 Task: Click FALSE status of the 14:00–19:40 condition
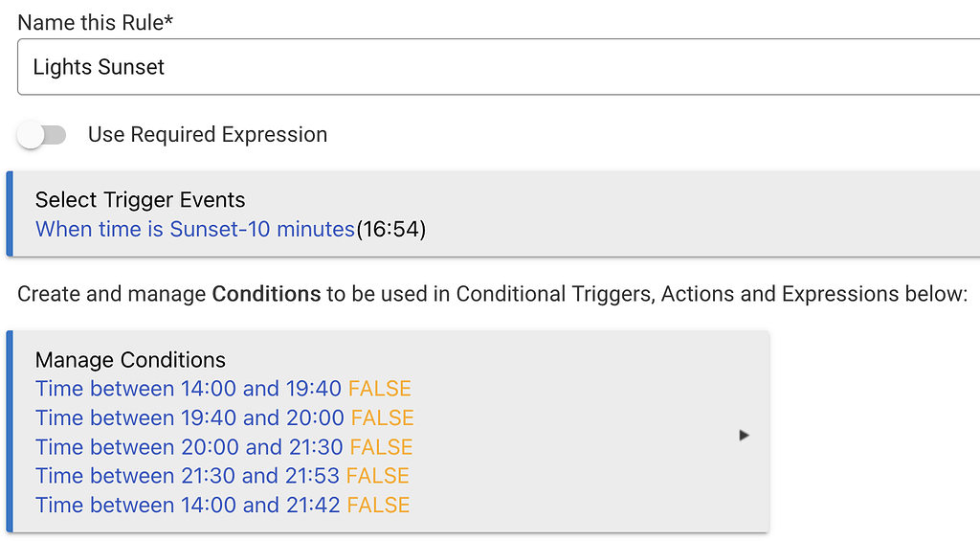click(x=380, y=389)
